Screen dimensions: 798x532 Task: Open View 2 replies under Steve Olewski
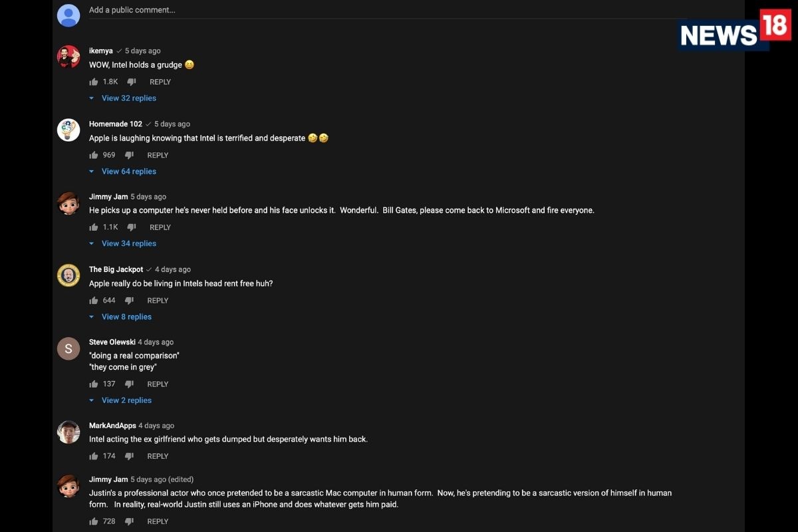point(126,400)
